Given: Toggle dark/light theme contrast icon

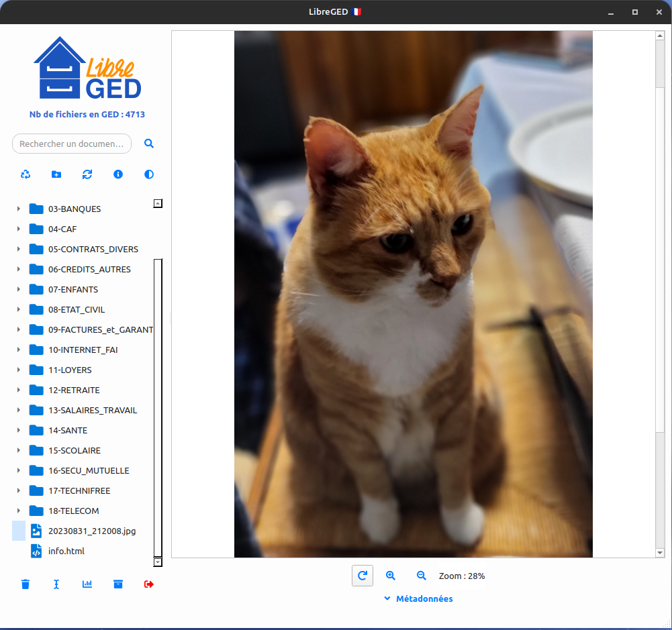Looking at the screenshot, I should click(x=149, y=174).
